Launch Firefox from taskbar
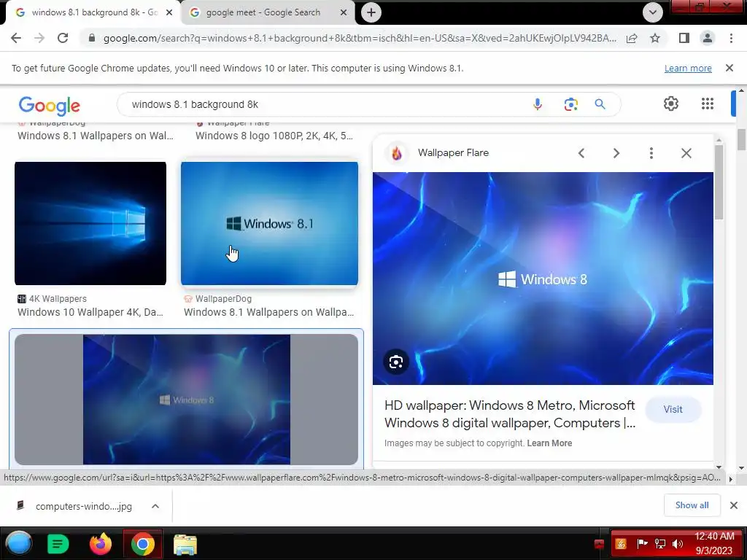 [x=101, y=543]
